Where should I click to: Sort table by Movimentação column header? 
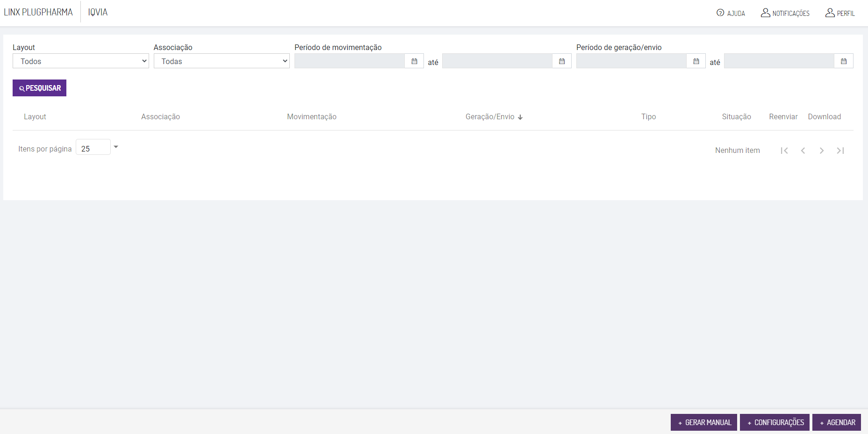[312, 117]
